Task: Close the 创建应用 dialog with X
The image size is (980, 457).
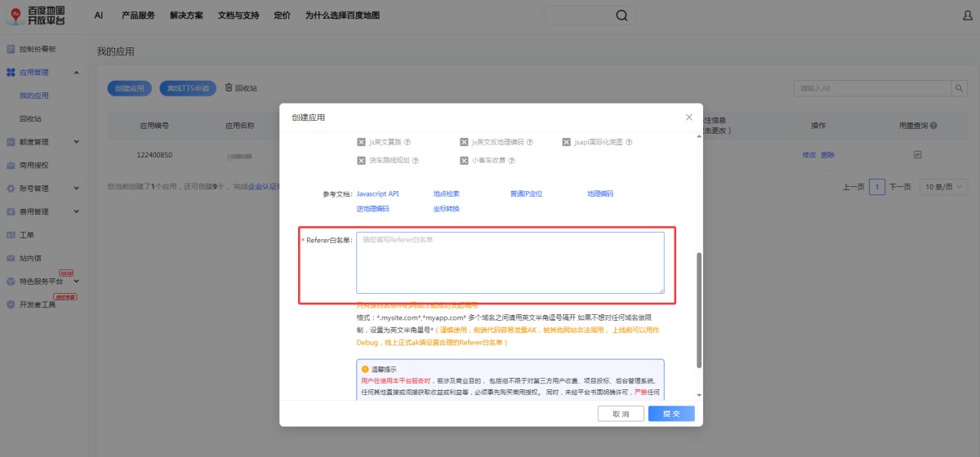Action: (x=688, y=118)
